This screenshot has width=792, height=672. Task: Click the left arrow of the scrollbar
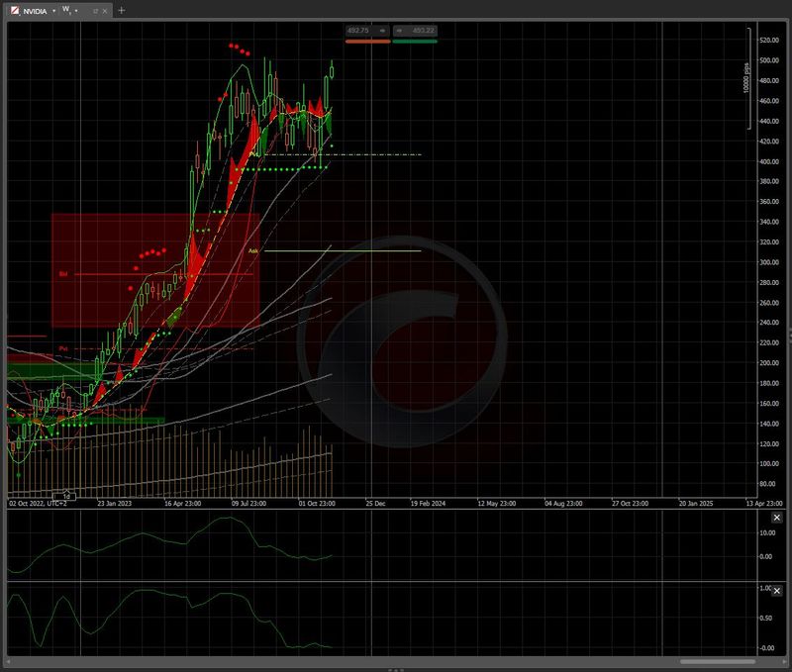(x=10, y=661)
